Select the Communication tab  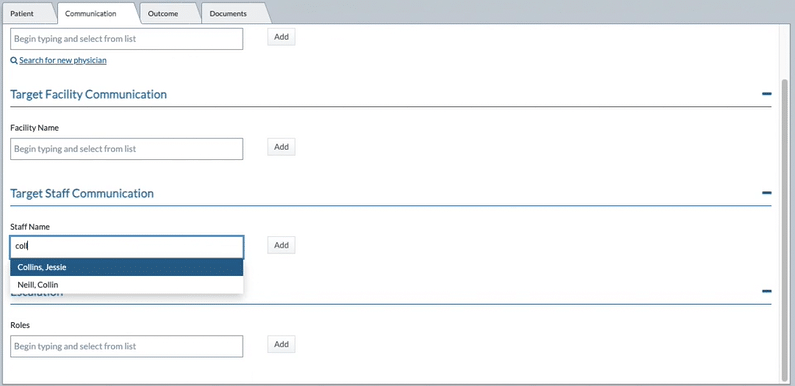pyautogui.click(x=91, y=14)
